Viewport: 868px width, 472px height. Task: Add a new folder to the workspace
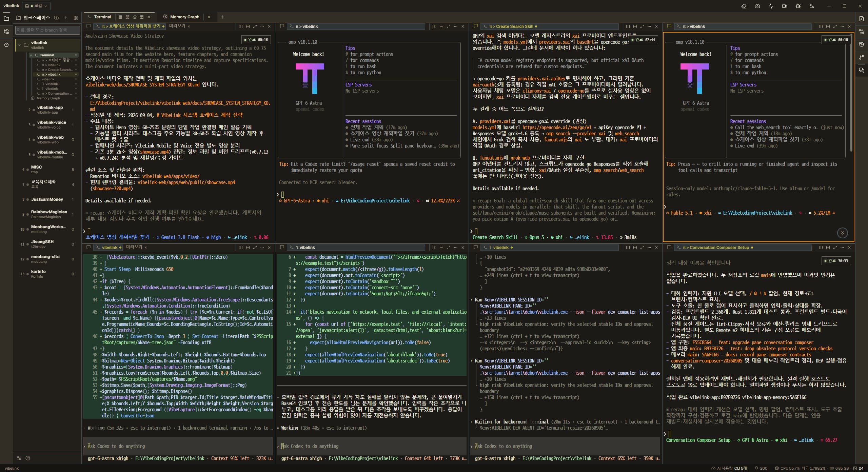click(56, 18)
